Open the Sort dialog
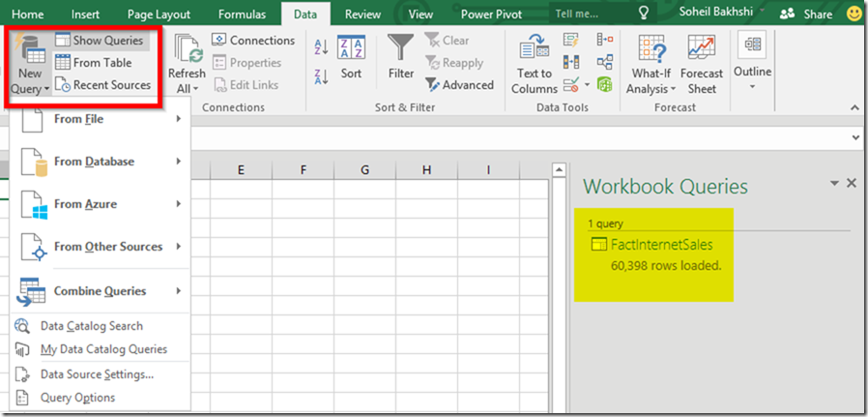This screenshot has width=868, height=417. click(351, 58)
